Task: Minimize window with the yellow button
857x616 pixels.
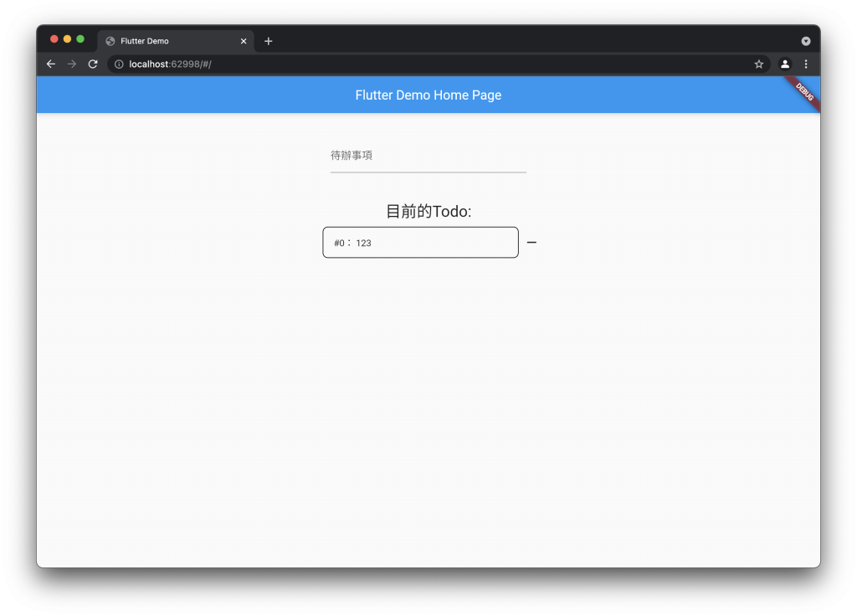Action: pyautogui.click(x=67, y=38)
